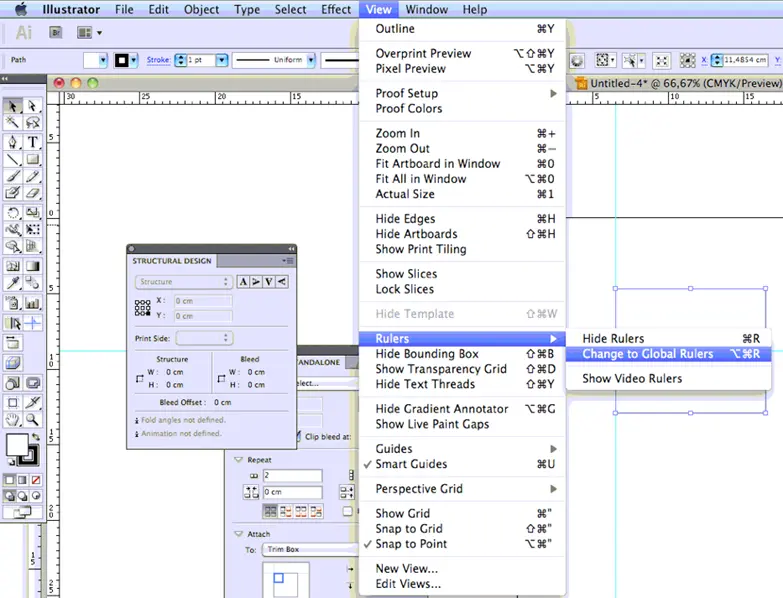Click the toolbox Stroke color swatch

coord(30,456)
